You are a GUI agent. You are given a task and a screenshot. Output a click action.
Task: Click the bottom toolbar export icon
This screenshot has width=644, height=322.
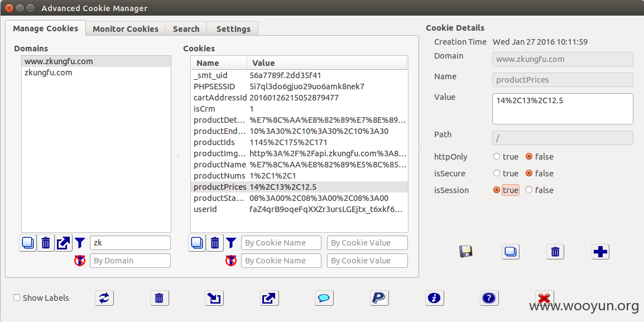click(x=270, y=298)
